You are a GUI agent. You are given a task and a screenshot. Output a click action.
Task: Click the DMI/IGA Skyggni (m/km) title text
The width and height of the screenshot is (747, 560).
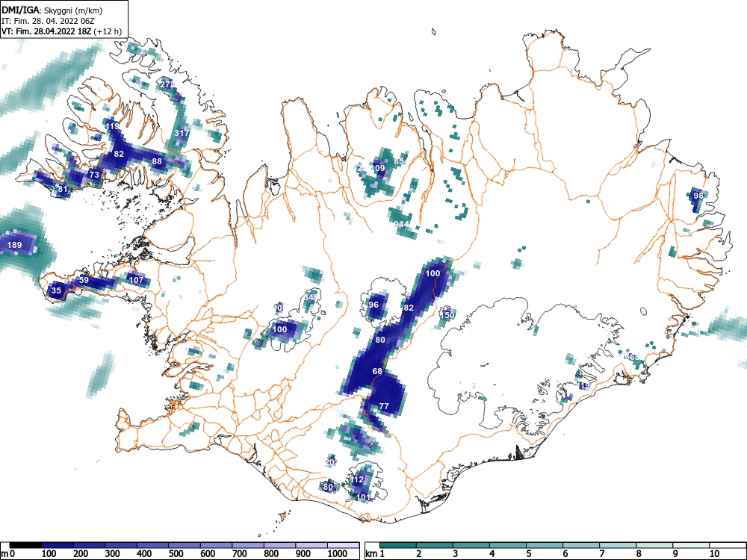(52, 10)
